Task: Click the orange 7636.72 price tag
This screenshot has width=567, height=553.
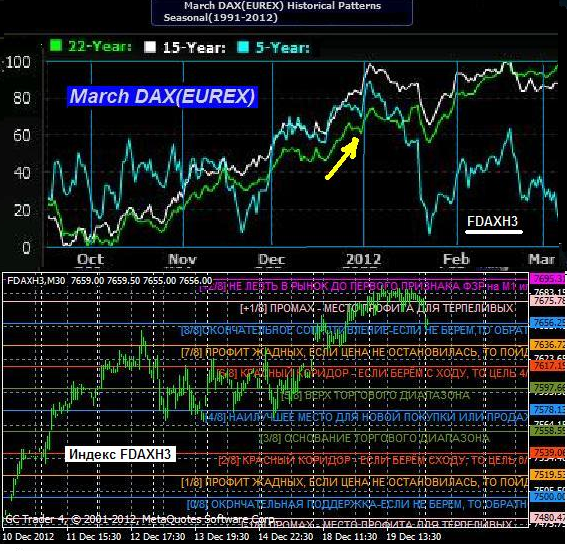Action: coord(548,344)
